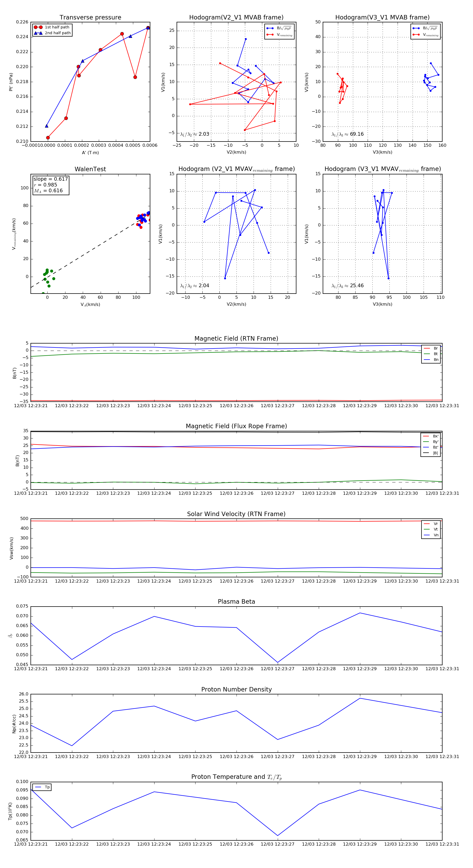Viewport: 473px width, 868px height.
Task: Click the λ1/λ2 ≈ 2.04 annotation
Action: point(194,286)
